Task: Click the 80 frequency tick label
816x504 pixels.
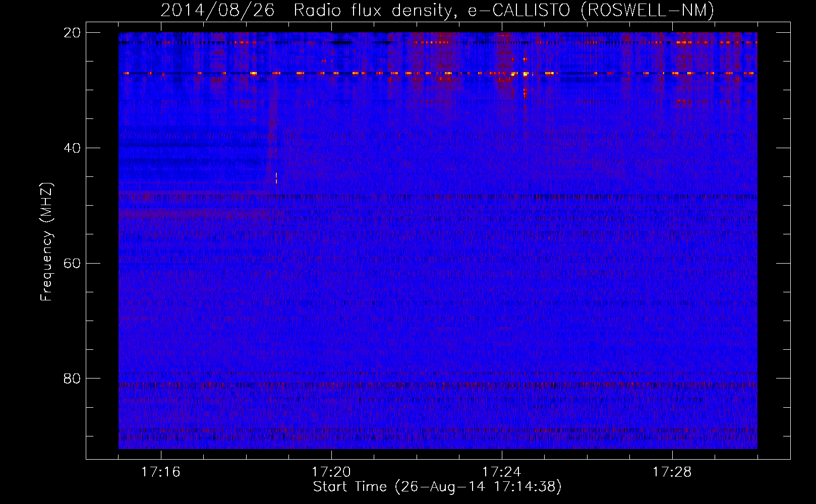Action: pyautogui.click(x=72, y=379)
